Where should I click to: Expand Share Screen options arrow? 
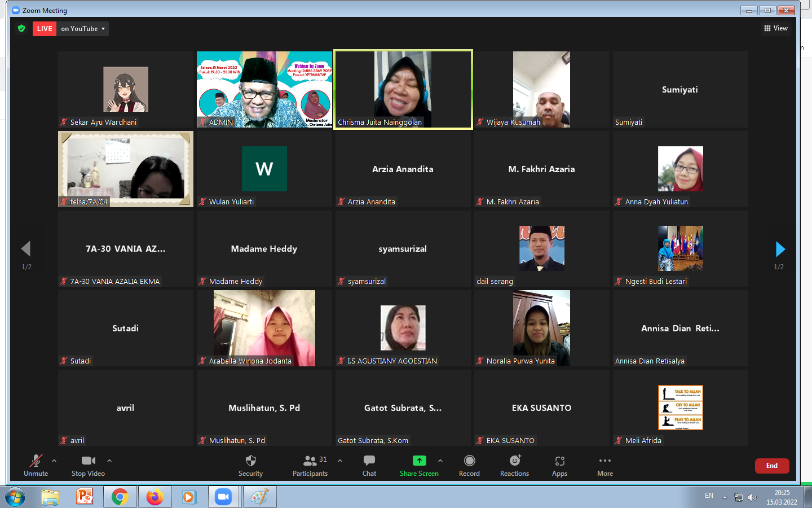point(440,461)
